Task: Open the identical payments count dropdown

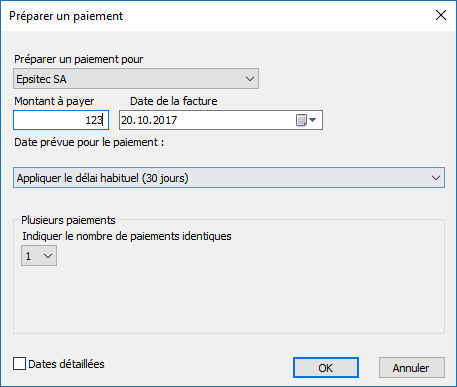Action: [x=39, y=256]
